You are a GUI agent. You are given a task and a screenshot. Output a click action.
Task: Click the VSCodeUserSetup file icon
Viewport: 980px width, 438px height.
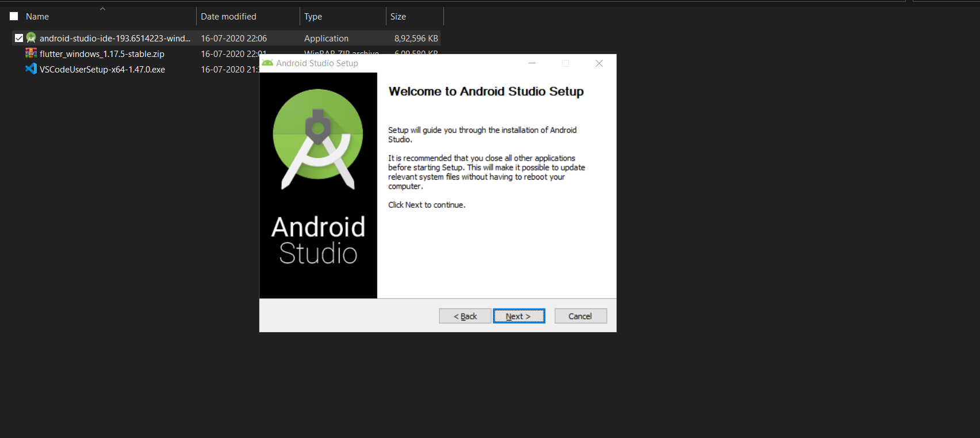click(x=31, y=69)
